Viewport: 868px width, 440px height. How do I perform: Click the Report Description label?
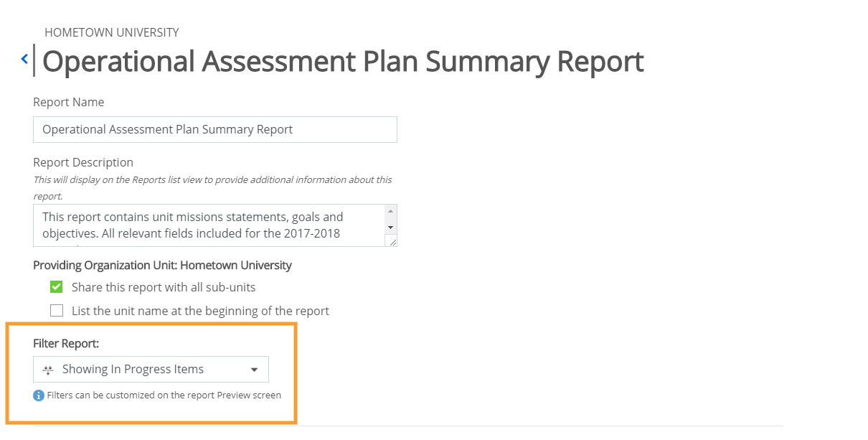coord(83,163)
